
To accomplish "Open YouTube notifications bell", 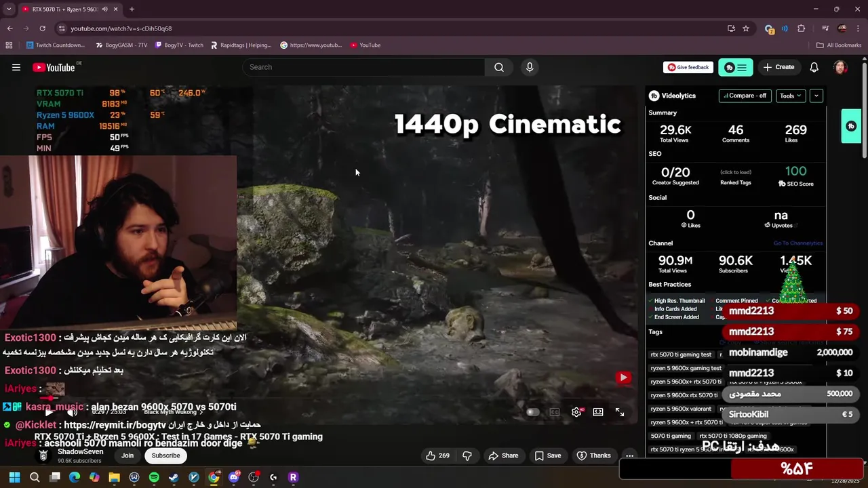I will (x=814, y=67).
